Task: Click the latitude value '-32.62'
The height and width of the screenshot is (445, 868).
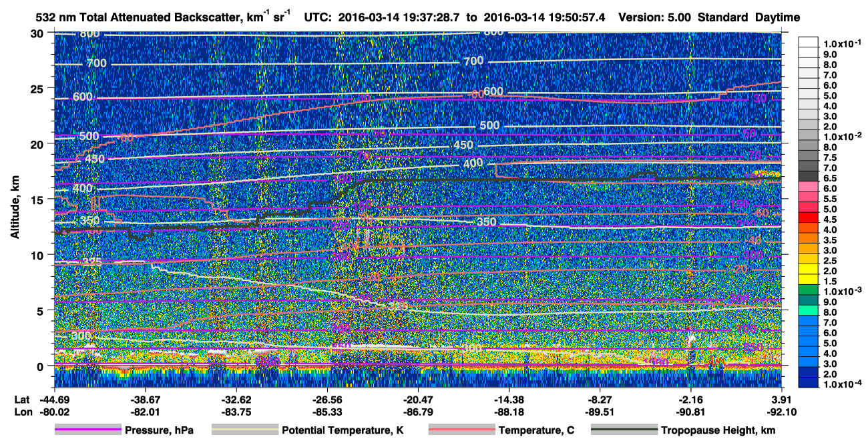Action: coord(236,399)
